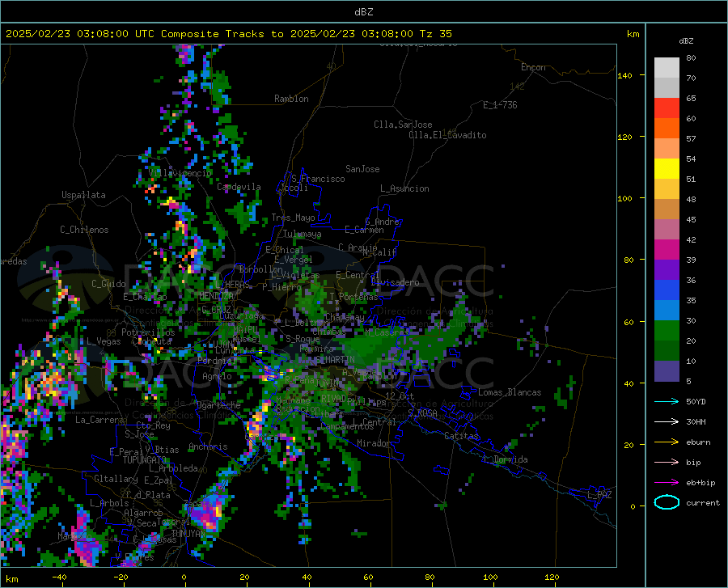Image resolution: width=728 pixels, height=588 pixels.
Task: Click the Divisadero map label
Action: click(395, 282)
